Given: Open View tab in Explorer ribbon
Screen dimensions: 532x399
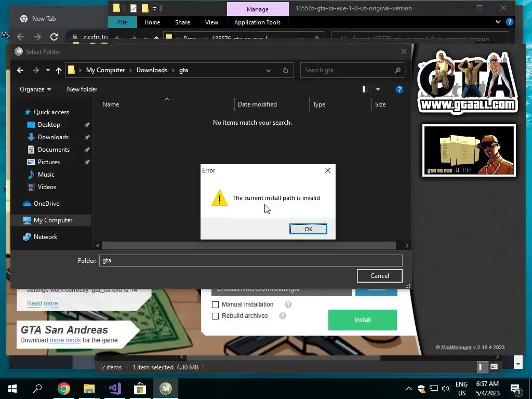Looking at the screenshot, I should (x=212, y=22).
